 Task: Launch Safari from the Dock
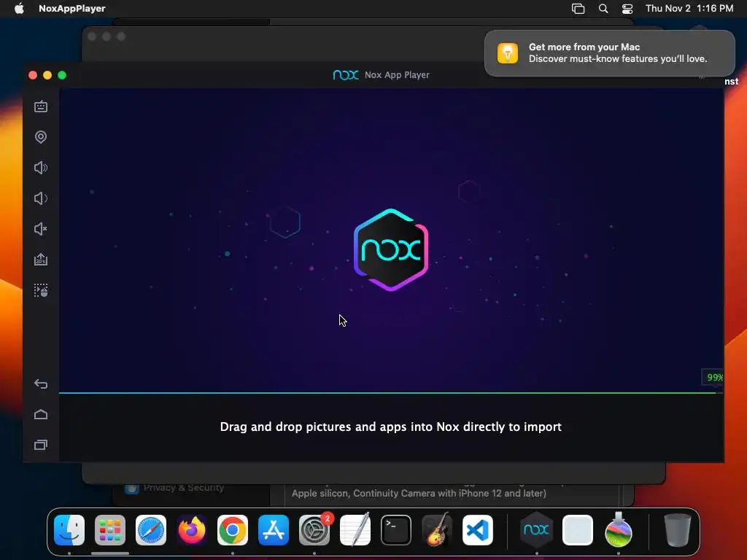[x=151, y=530]
